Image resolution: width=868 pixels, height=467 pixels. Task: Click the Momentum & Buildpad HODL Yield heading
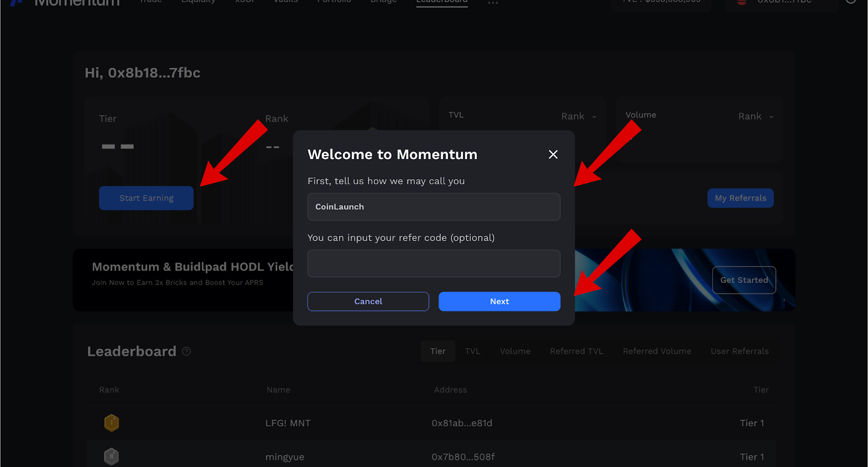[x=193, y=267]
